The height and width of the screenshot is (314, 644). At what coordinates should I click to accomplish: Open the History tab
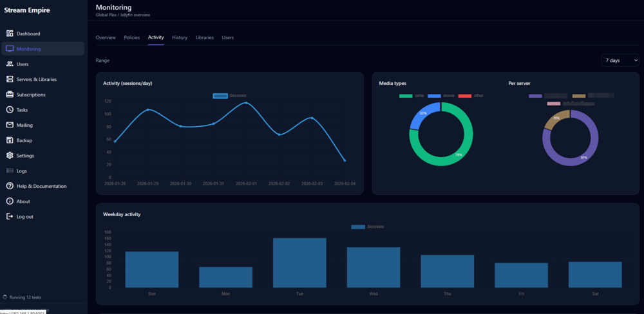(x=180, y=37)
